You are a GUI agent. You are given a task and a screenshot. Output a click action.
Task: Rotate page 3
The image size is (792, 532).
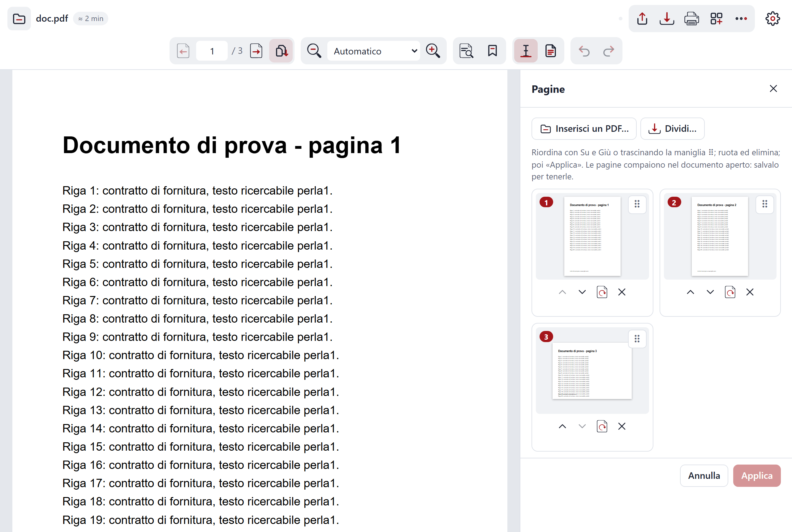click(x=602, y=427)
